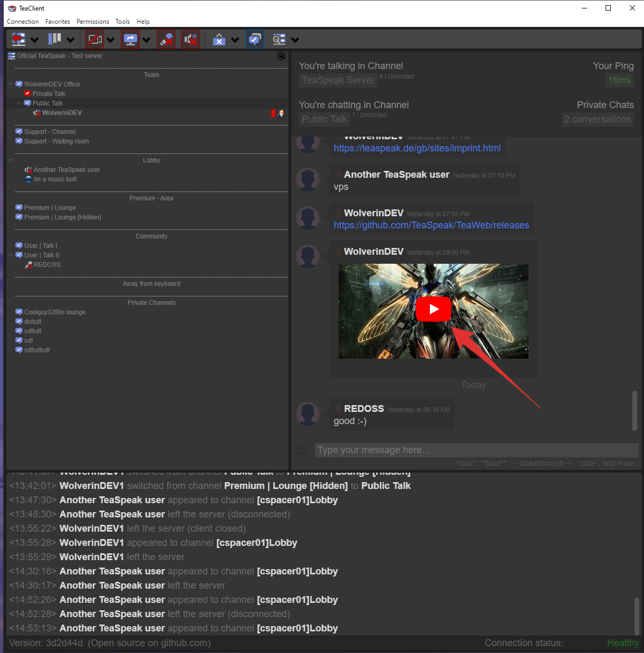644x653 pixels.
Task: Select the Support - Waiting room channel
Action: click(56, 141)
